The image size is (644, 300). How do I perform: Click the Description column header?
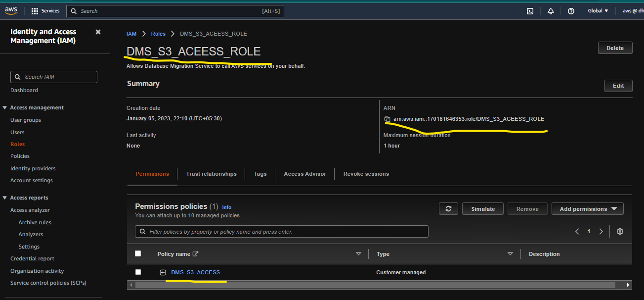(544, 254)
